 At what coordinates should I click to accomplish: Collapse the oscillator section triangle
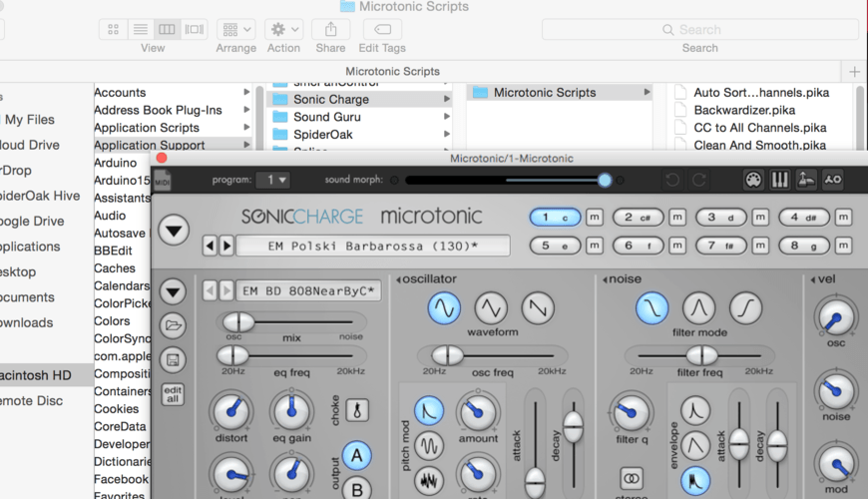coord(398,279)
